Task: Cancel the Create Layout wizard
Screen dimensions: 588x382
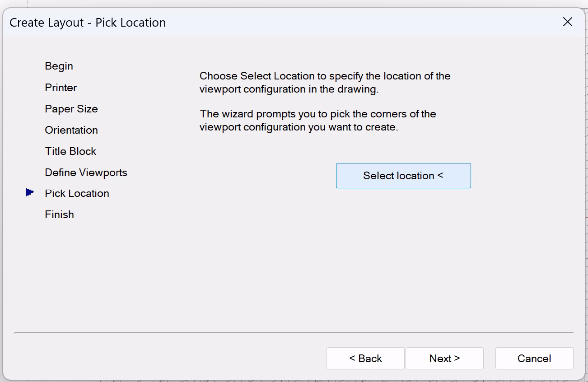Action: click(534, 359)
